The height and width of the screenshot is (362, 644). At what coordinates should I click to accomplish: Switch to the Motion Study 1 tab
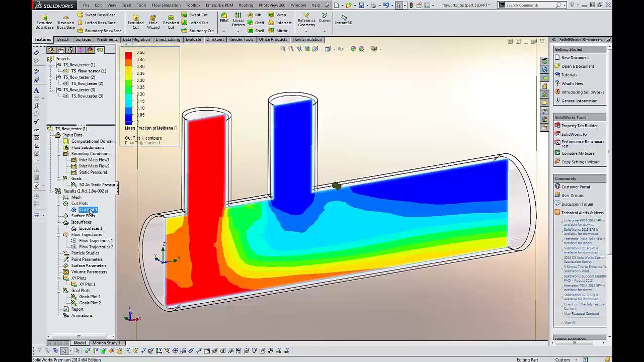106,343
